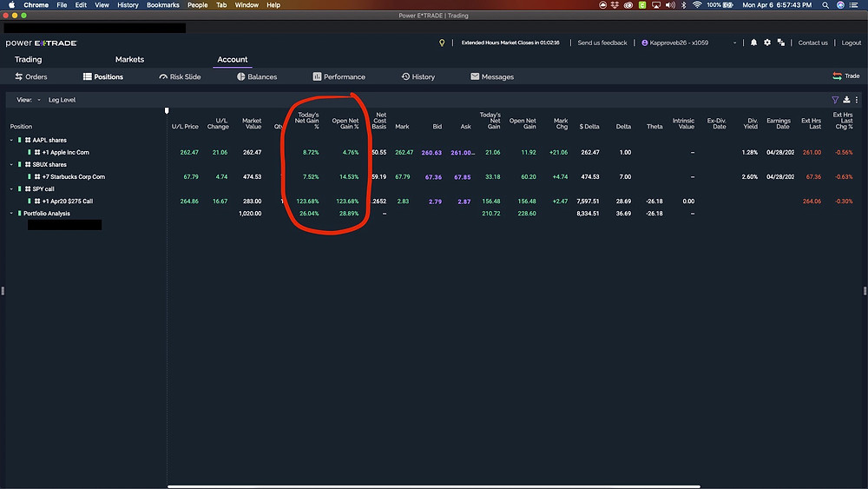Click the power E*TRADE logo
This screenshot has width=868, height=489.
41,43
